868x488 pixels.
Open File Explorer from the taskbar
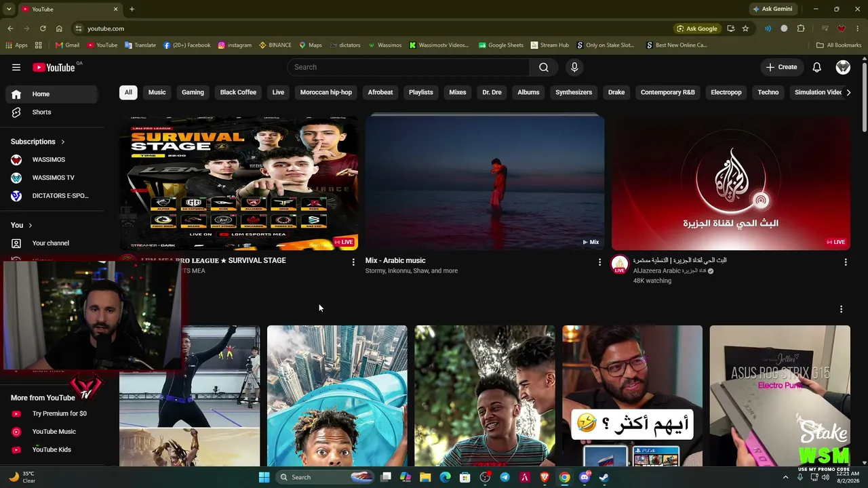tap(425, 477)
